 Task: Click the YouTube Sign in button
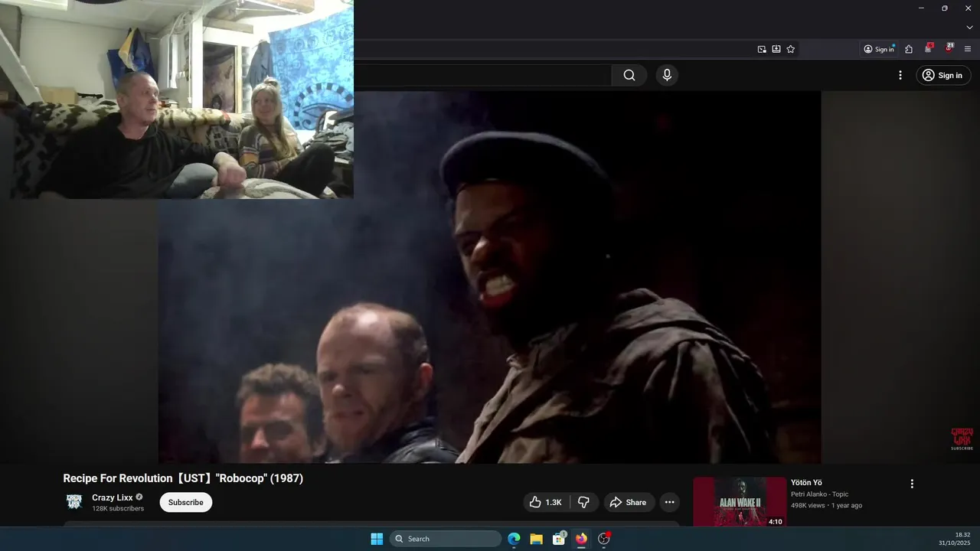click(942, 75)
